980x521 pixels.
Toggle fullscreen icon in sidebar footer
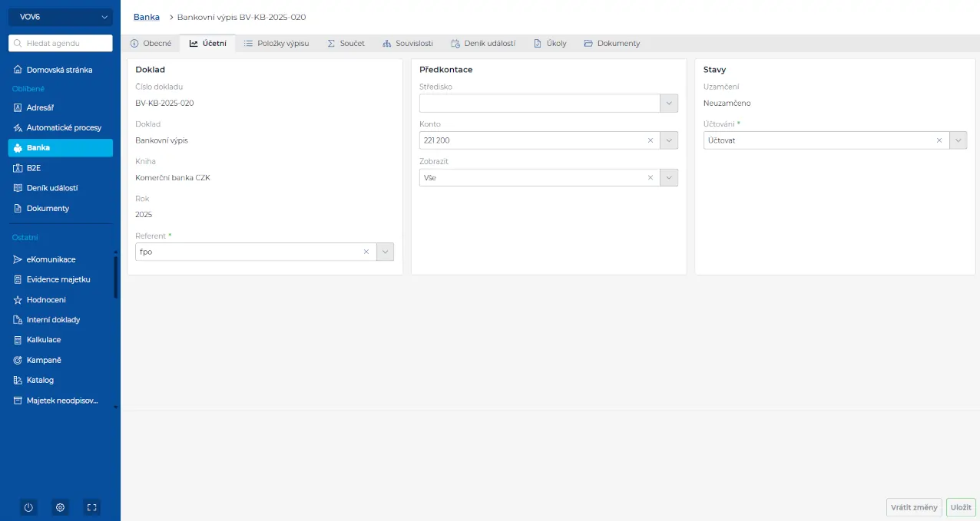[91, 507]
